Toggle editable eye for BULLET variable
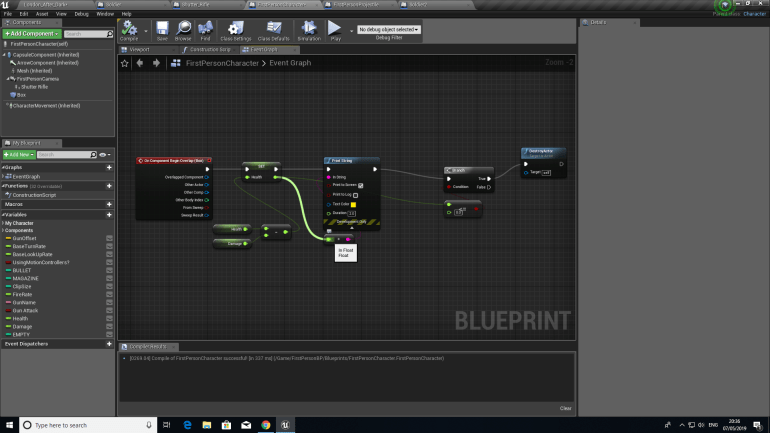This screenshot has width=770, height=433. point(110,271)
